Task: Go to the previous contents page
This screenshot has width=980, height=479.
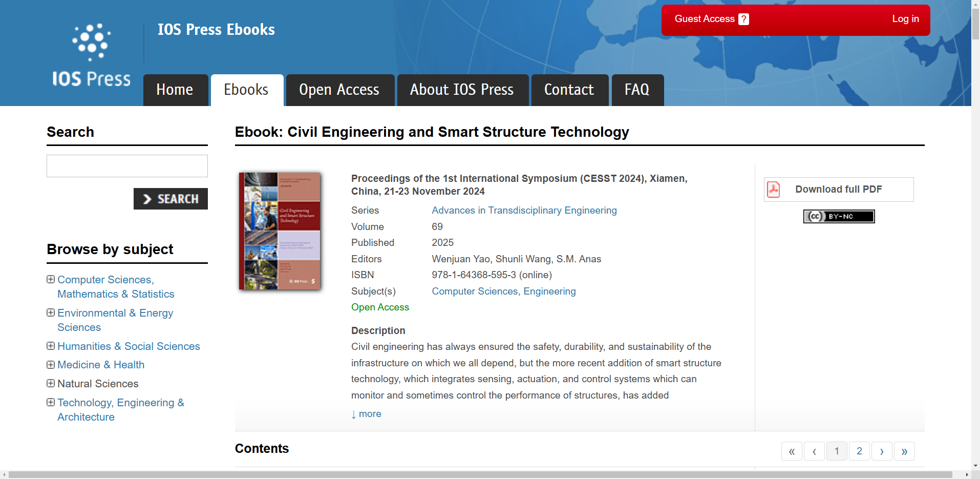Action: coord(814,451)
